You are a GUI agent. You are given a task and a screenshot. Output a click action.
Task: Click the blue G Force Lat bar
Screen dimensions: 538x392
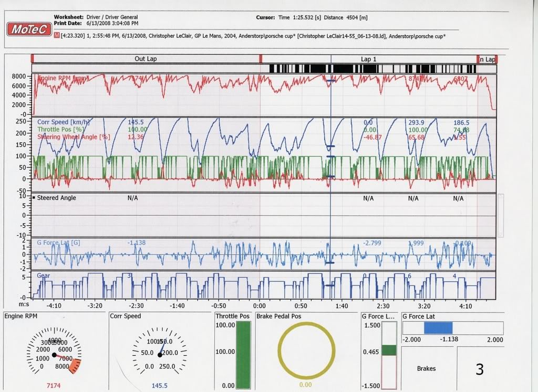click(437, 328)
